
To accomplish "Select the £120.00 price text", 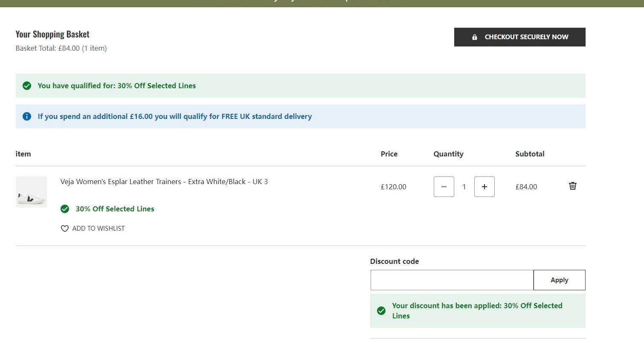I will (393, 187).
